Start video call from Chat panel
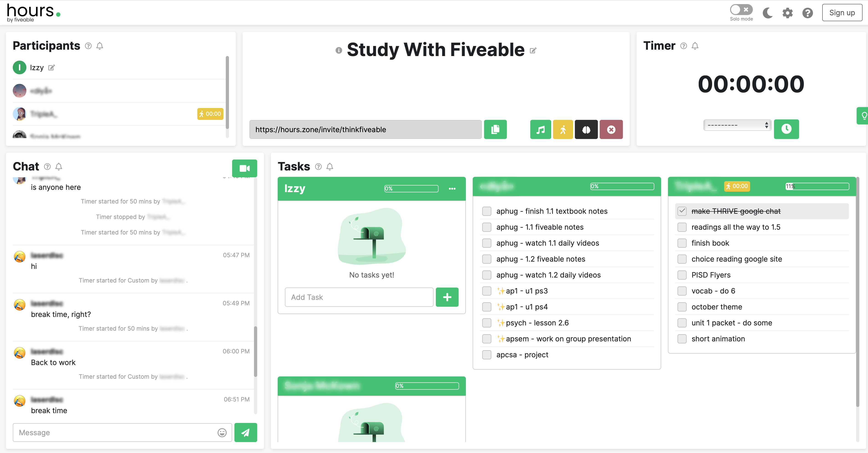868x453 pixels. tap(244, 168)
